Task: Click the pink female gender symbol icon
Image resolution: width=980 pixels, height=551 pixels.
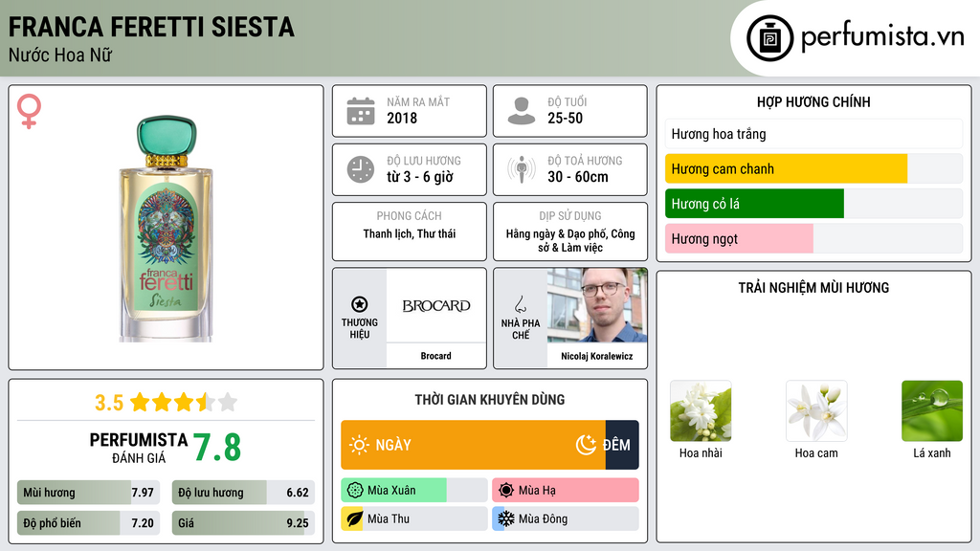Action: pyautogui.click(x=29, y=111)
